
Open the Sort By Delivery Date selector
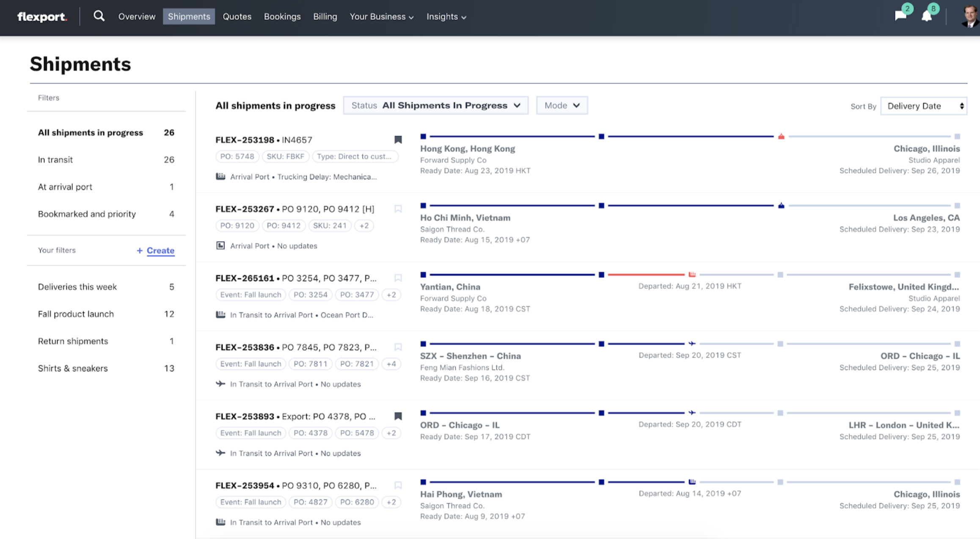924,106
